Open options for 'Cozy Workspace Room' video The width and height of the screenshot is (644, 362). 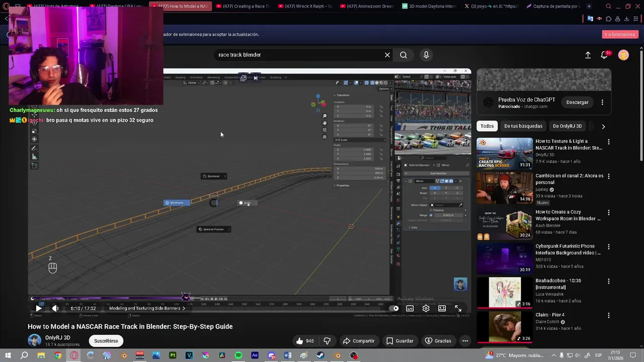609,213
